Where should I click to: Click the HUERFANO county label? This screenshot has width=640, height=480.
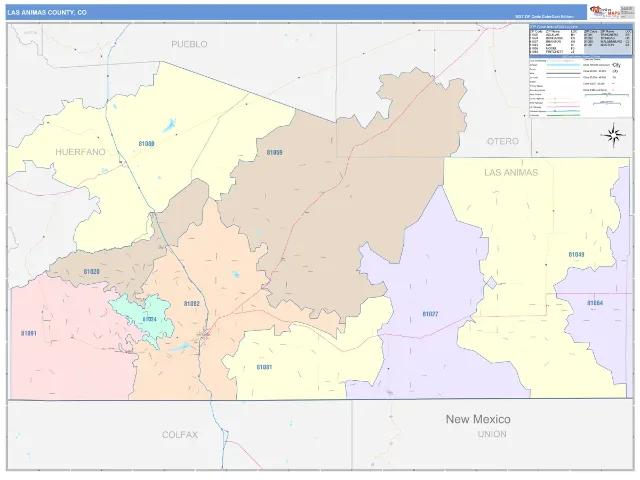point(80,152)
